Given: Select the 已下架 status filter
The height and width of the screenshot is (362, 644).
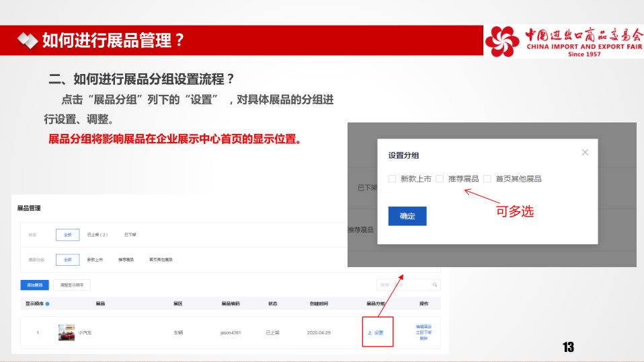Looking at the screenshot, I should click(x=130, y=235).
